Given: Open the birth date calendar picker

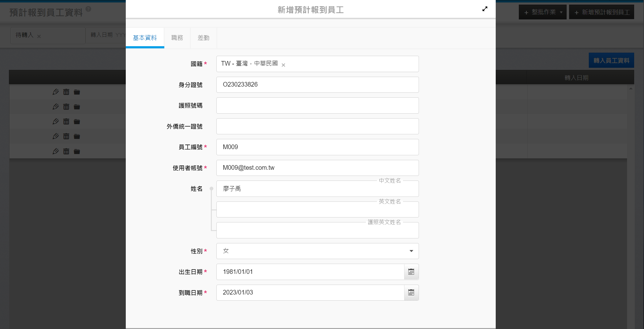Looking at the screenshot, I should 411,272.
